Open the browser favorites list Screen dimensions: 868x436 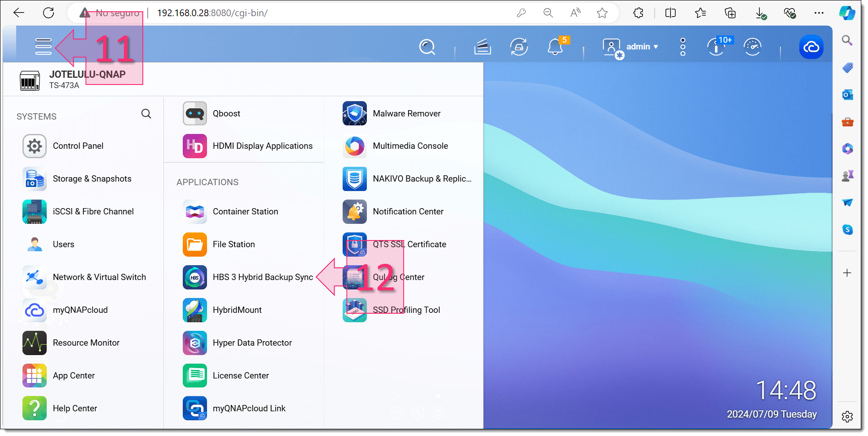[x=700, y=13]
